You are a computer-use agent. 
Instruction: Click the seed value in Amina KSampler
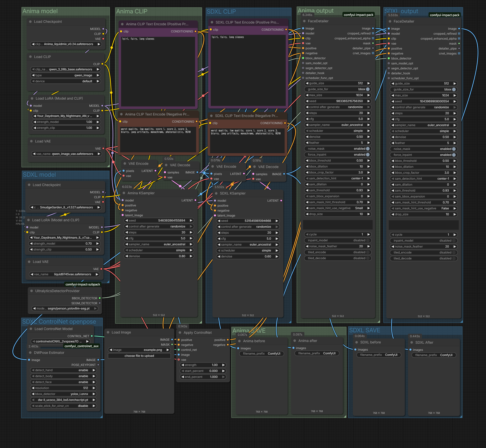pos(172,221)
